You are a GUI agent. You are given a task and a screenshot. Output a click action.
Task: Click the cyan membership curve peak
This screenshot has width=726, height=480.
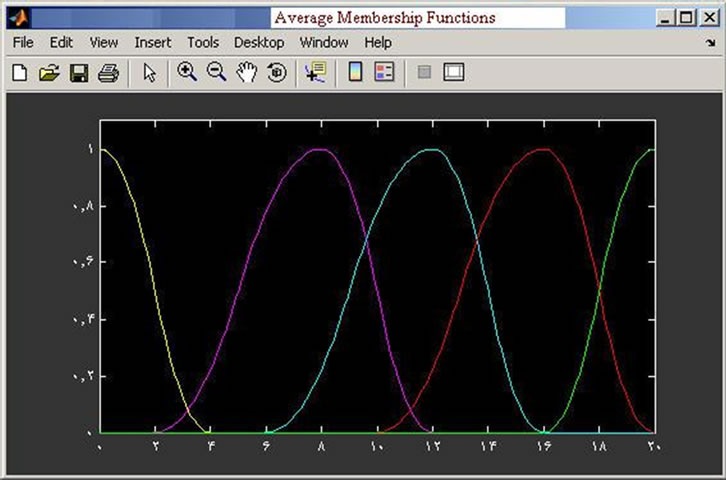tap(432, 150)
